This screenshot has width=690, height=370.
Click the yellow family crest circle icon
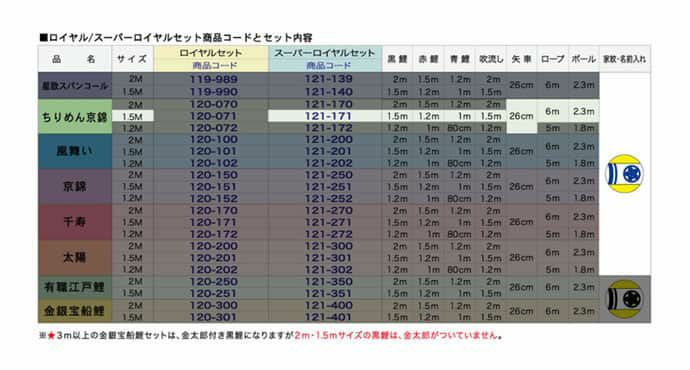(x=624, y=173)
